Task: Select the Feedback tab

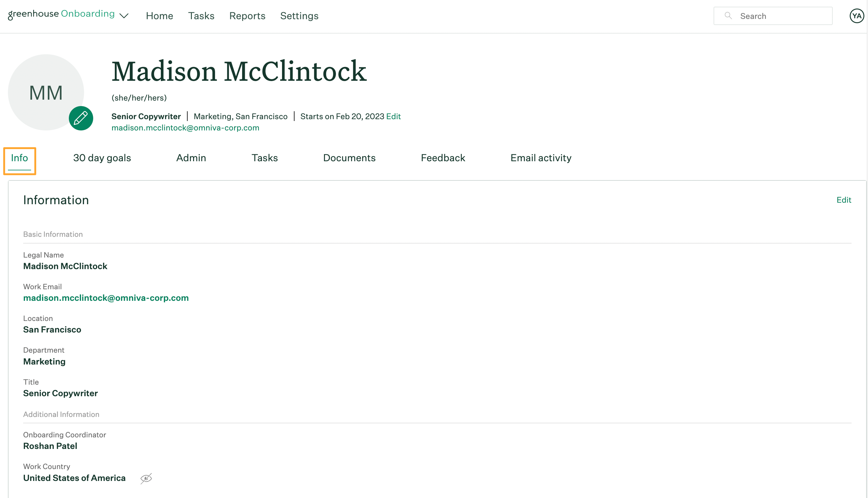Action: click(x=443, y=158)
